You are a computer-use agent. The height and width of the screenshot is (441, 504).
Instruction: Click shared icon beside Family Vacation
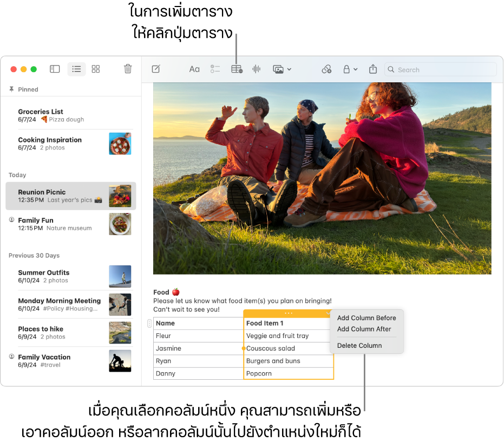[x=11, y=356]
